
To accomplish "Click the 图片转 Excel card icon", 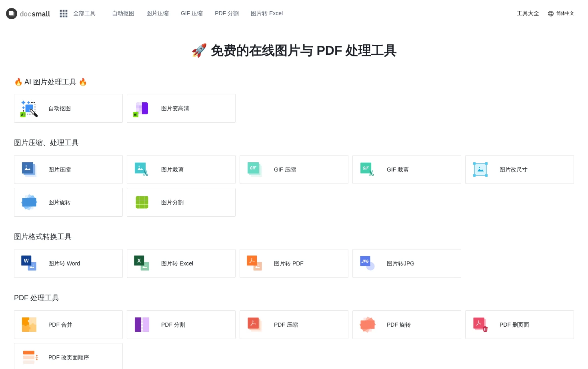I will [142, 263].
